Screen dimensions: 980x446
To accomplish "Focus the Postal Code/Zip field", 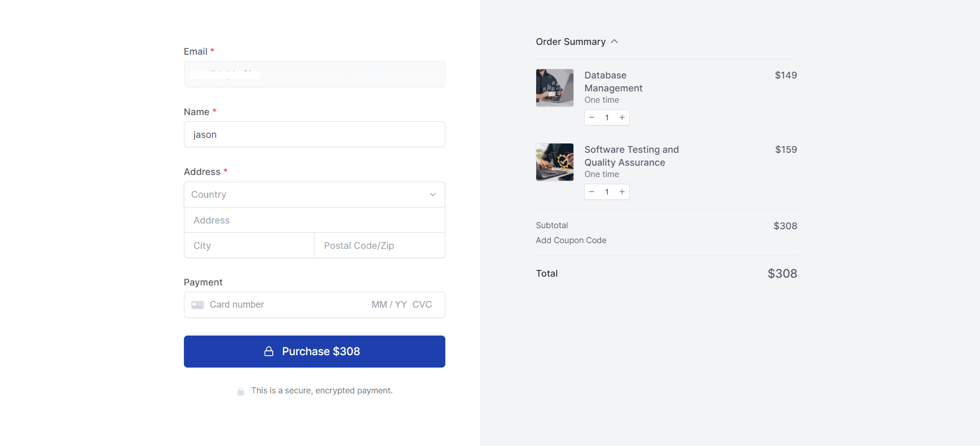I will [x=379, y=246].
